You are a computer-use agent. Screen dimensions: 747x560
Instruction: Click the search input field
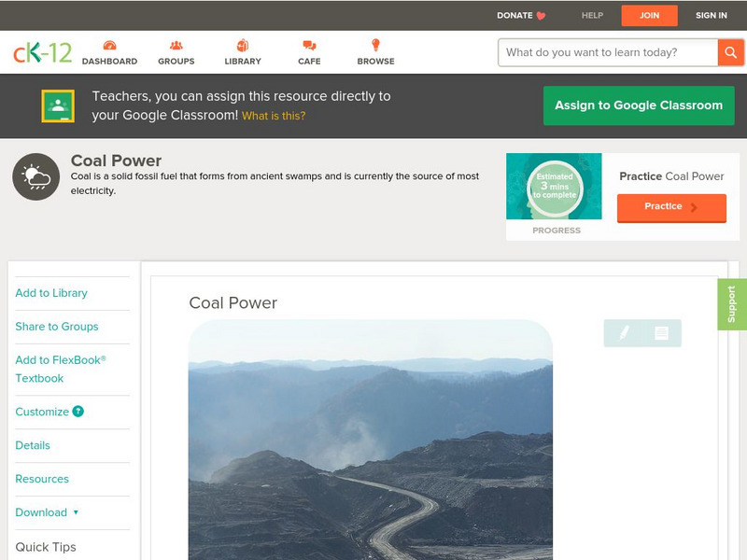[x=607, y=52]
